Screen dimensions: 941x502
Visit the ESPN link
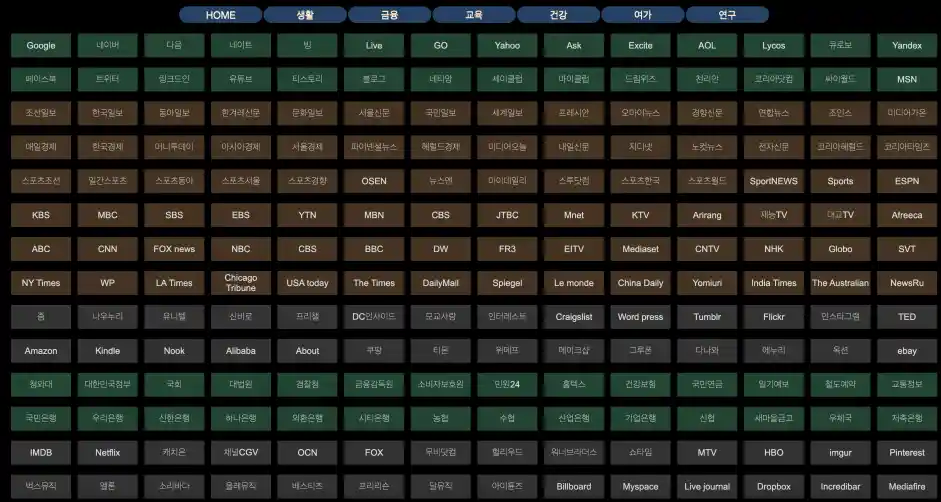click(x=907, y=181)
